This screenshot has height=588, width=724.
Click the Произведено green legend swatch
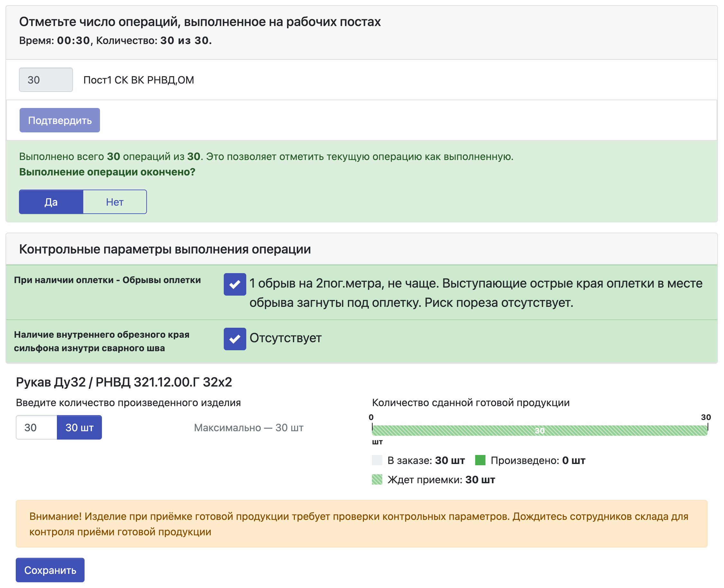click(x=480, y=460)
